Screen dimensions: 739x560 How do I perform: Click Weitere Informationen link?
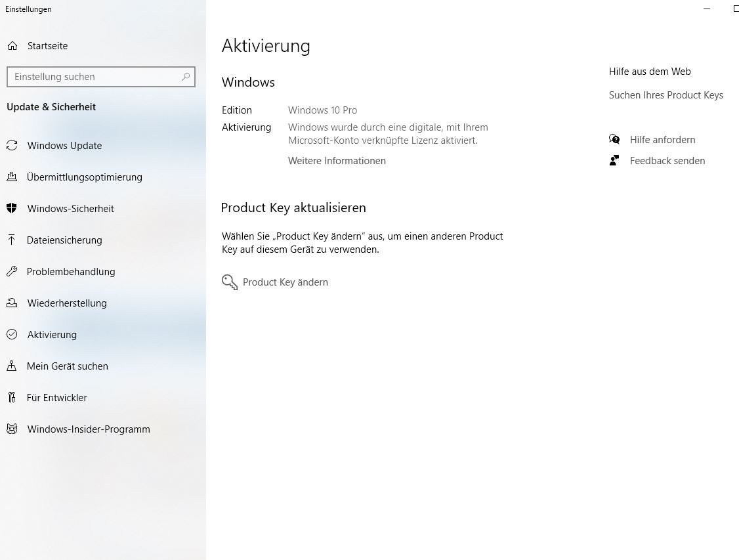point(337,161)
